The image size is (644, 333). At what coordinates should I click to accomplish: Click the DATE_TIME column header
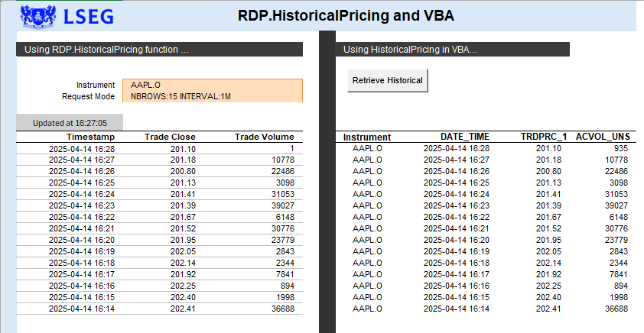click(465, 137)
